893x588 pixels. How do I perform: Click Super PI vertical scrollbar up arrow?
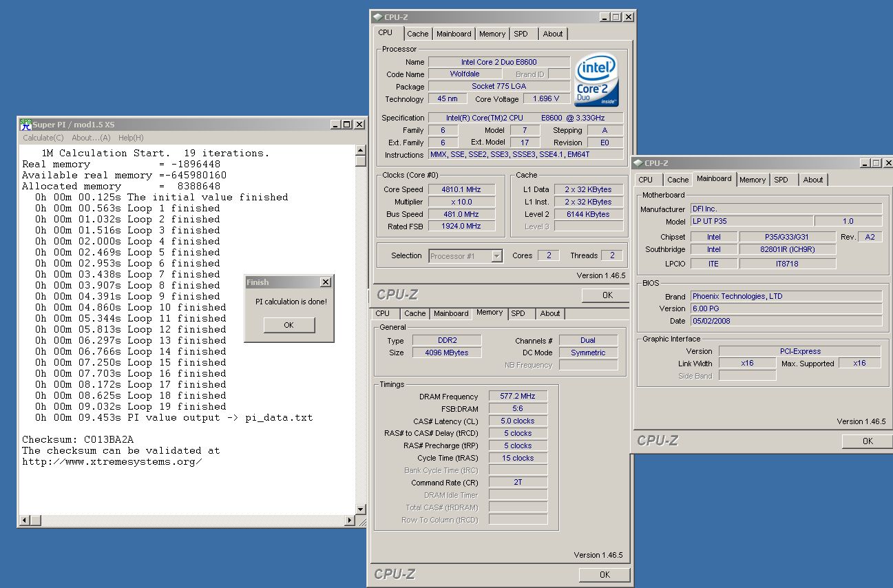tap(361, 150)
